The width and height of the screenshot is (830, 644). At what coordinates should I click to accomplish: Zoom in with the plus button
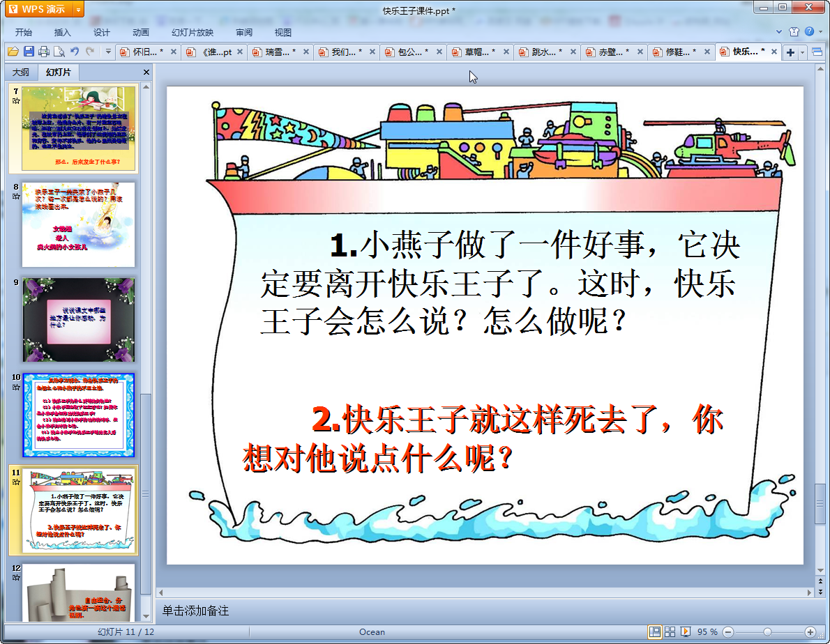810,632
